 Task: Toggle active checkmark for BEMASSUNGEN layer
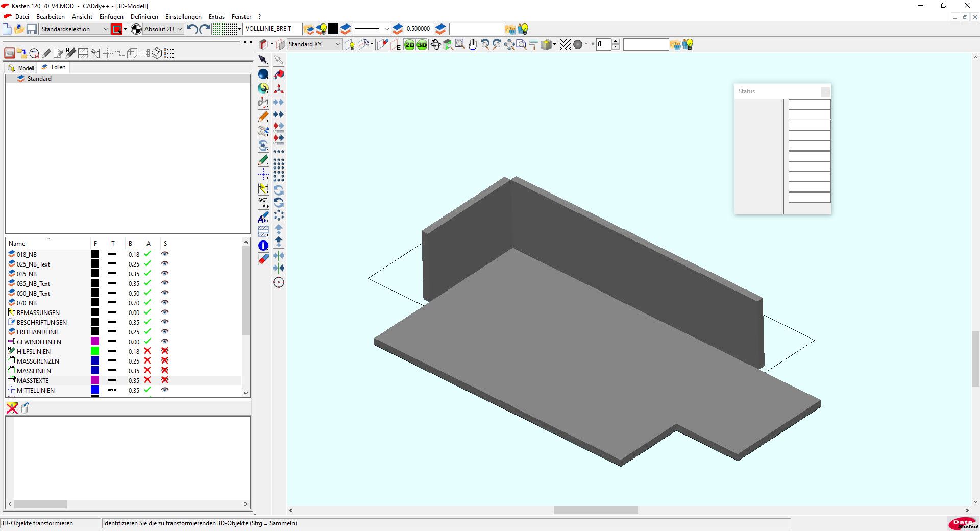tap(148, 312)
